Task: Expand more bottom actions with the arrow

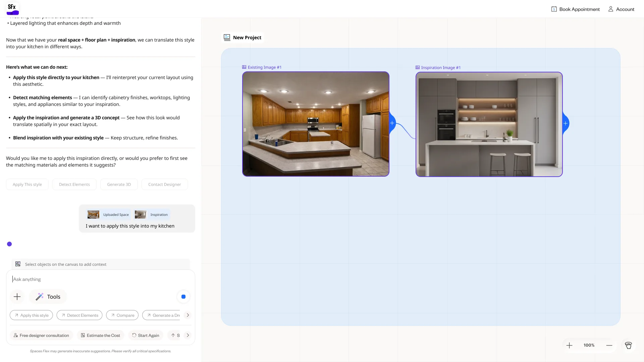Action: pos(188,335)
